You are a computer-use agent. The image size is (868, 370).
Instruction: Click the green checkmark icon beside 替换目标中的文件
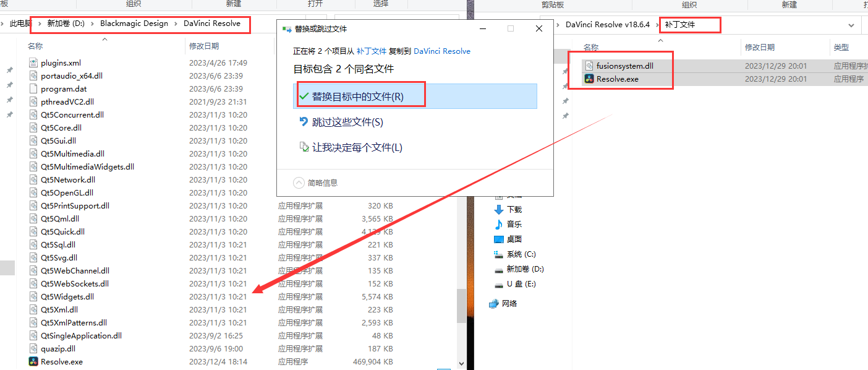tap(304, 97)
